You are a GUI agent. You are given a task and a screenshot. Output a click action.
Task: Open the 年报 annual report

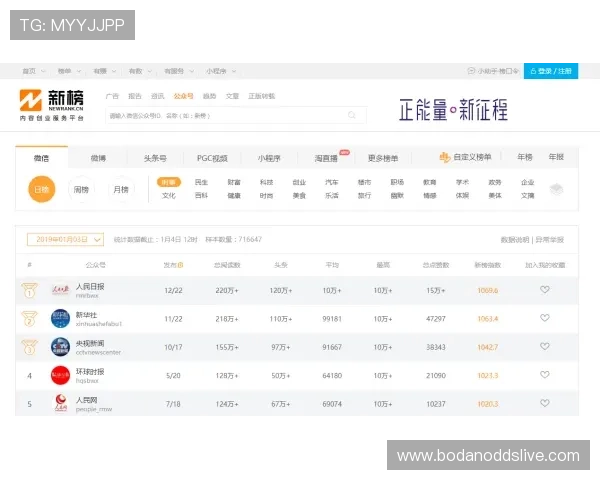coord(556,157)
